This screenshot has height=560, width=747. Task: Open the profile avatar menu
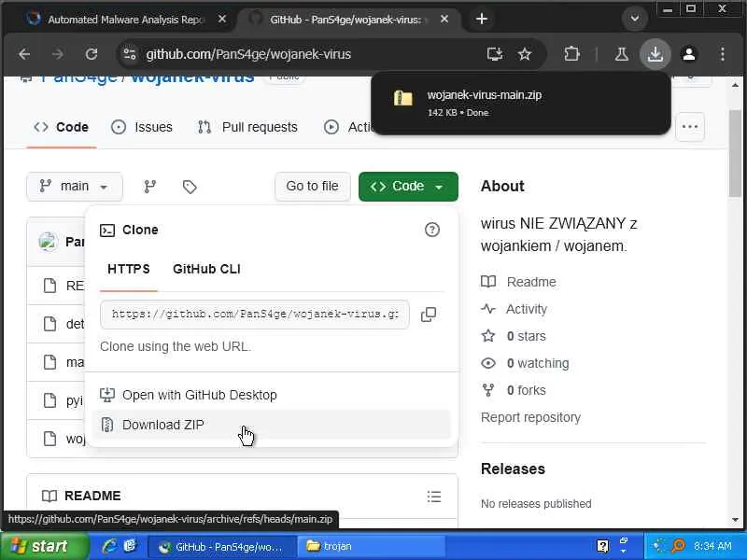pyautogui.click(x=689, y=54)
